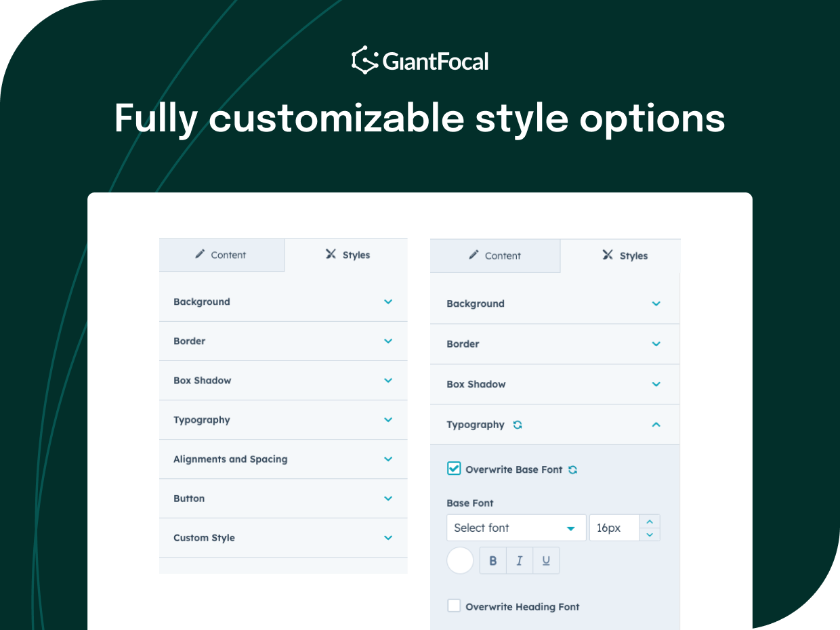Click the GiantFocal logo

420,61
